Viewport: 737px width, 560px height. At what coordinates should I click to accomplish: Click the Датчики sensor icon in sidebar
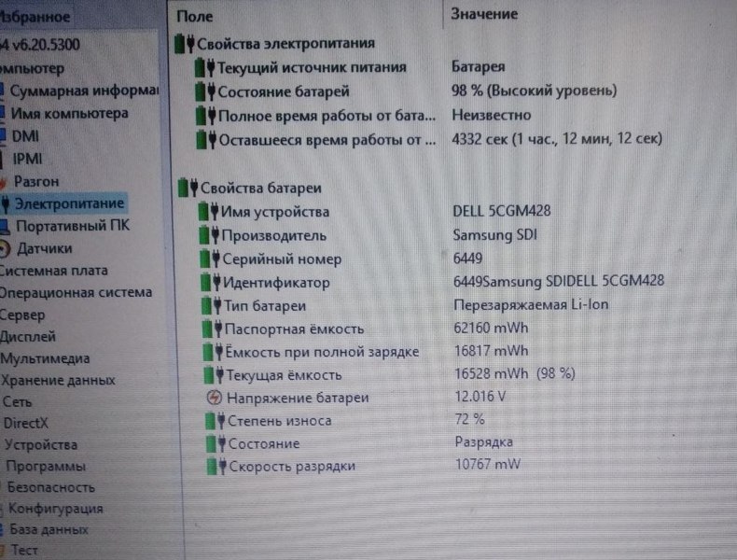7,249
